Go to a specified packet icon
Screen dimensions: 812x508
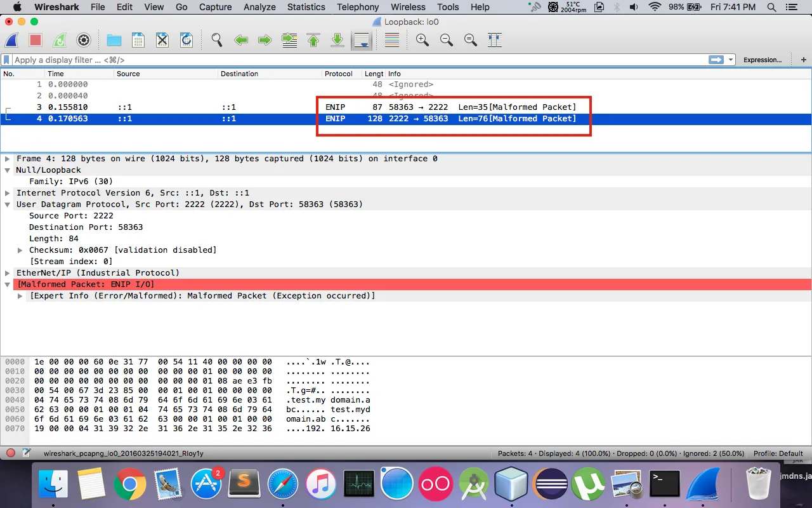point(289,40)
